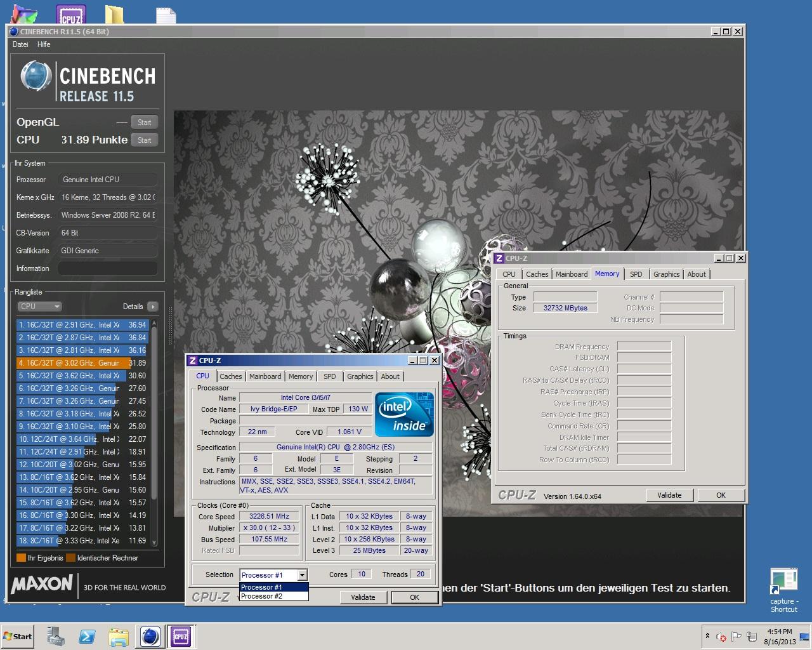This screenshot has height=650, width=812.
Task: Click the text file desktop icon at top
Action: point(166,16)
